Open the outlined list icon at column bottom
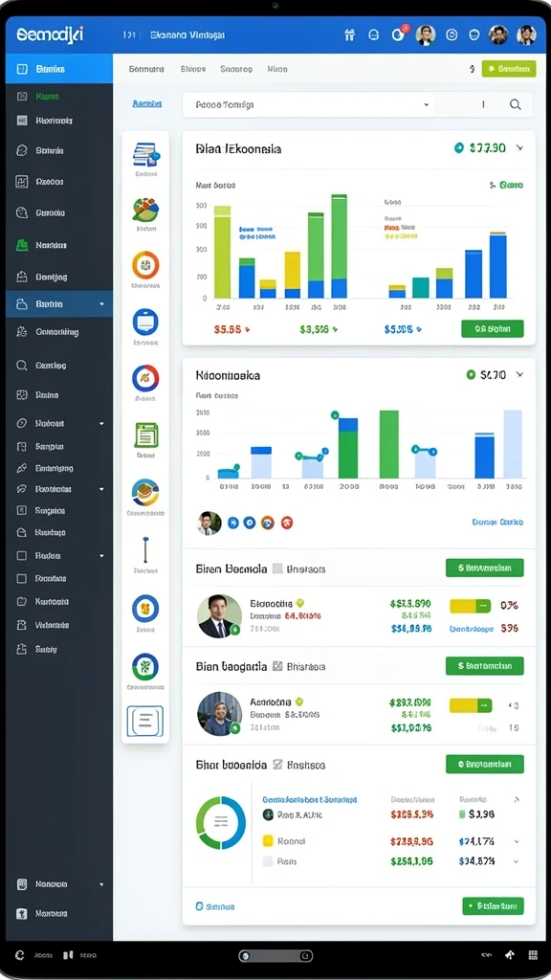The image size is (551, 980). tap(145, 721)
